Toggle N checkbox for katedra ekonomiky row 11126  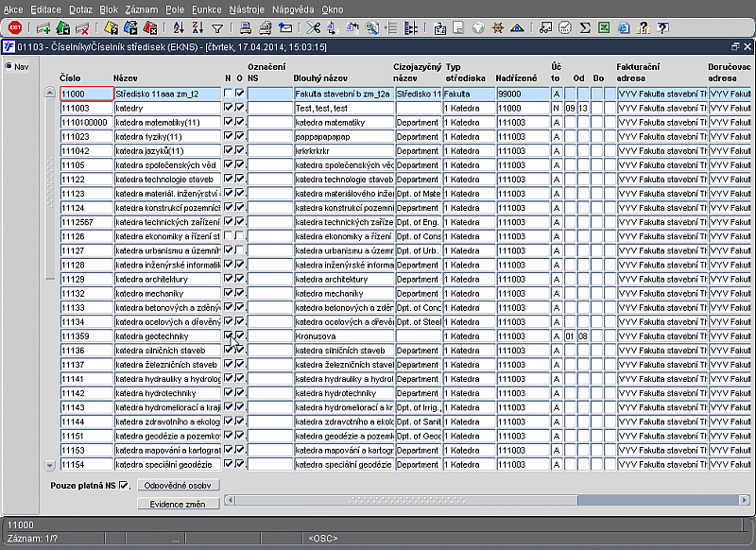[x=228, y=235]
